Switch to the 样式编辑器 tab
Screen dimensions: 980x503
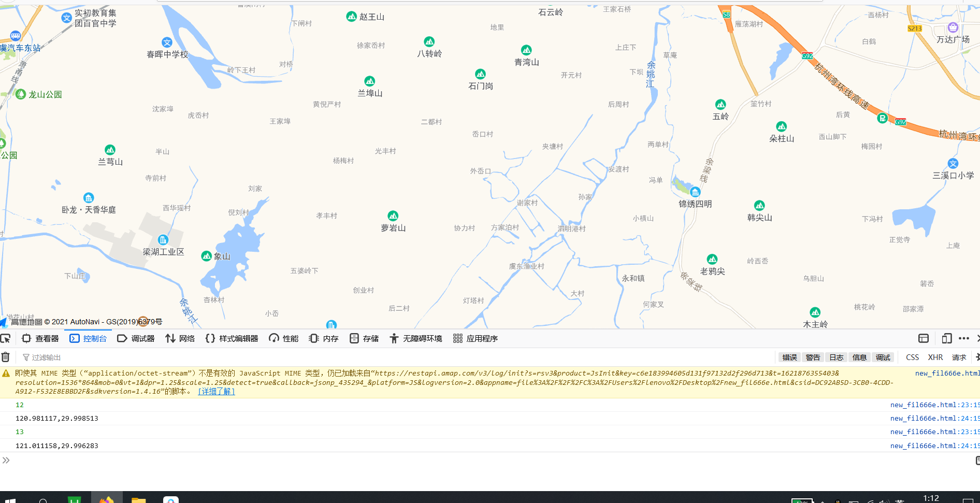pos(232,338)
